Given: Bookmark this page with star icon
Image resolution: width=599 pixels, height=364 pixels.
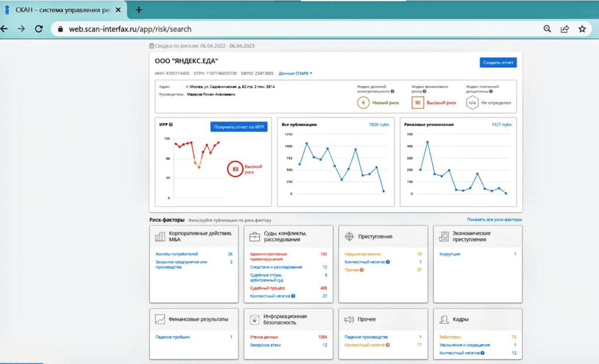Looking at the screenshot, I should click(x=582, y=29).
